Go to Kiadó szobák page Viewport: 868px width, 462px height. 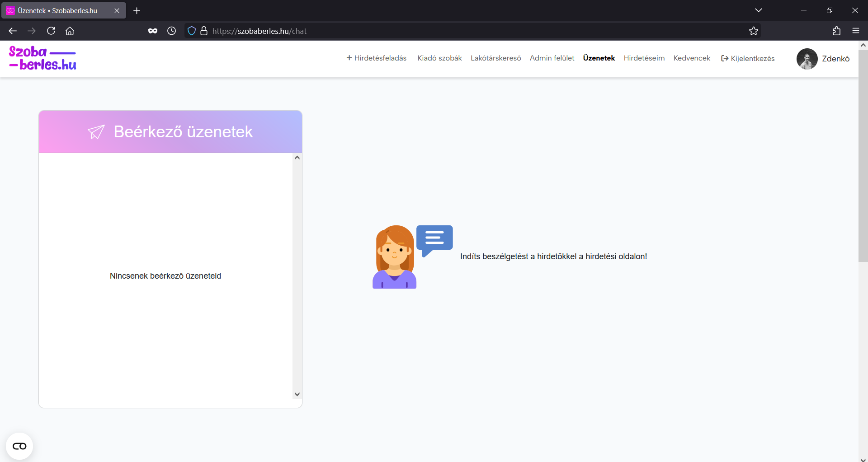click(439, 58)
